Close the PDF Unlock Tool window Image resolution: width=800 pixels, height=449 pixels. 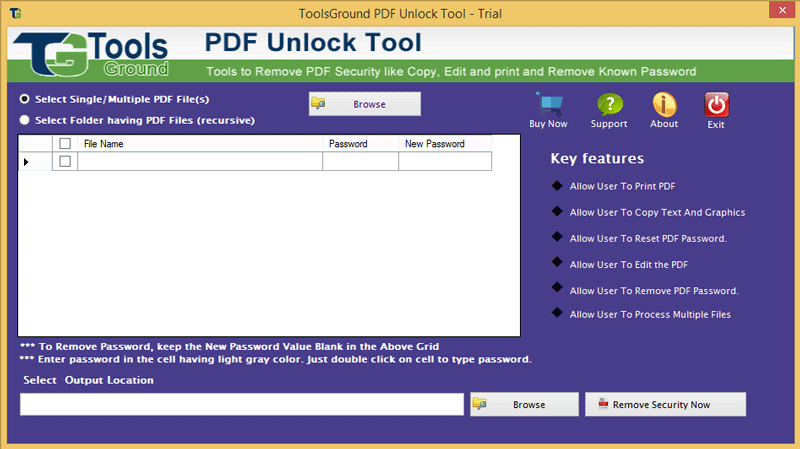coord(782,10)
